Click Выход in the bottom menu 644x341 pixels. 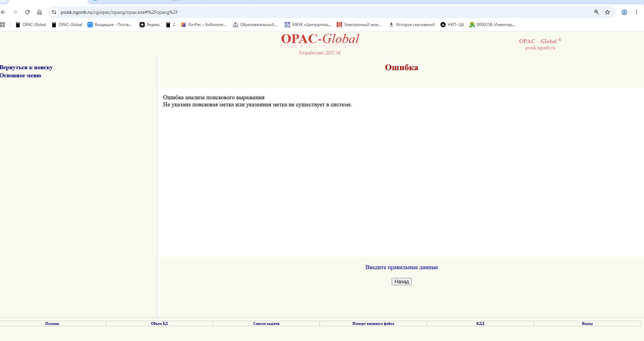587,323
